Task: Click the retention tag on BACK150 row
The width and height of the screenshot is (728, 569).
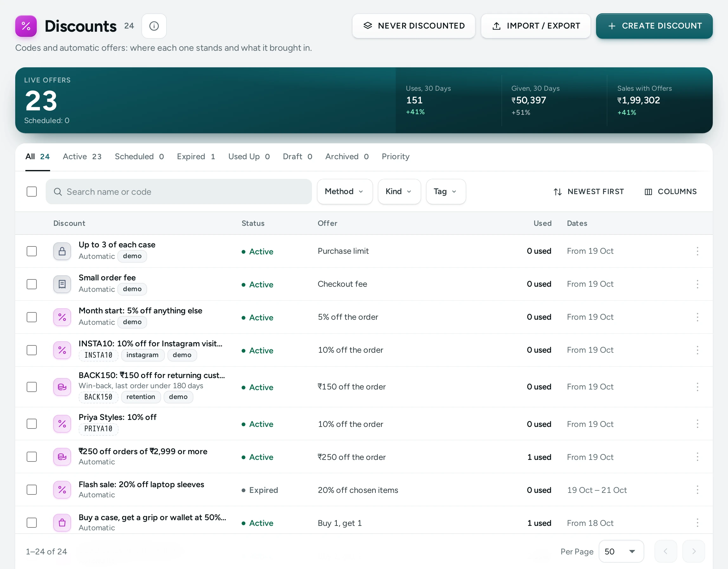Action: (x=141, y=397)
